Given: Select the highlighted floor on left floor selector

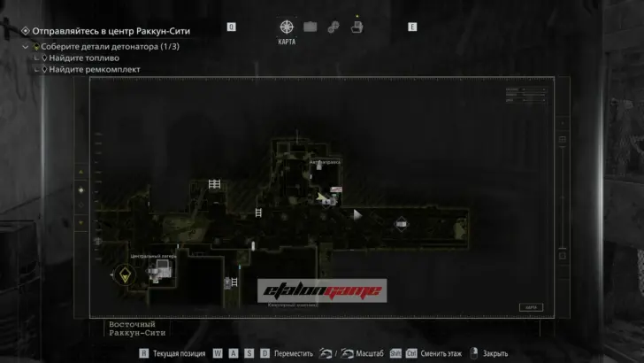Looking at the screenshot, I should (x=81, y=189).
